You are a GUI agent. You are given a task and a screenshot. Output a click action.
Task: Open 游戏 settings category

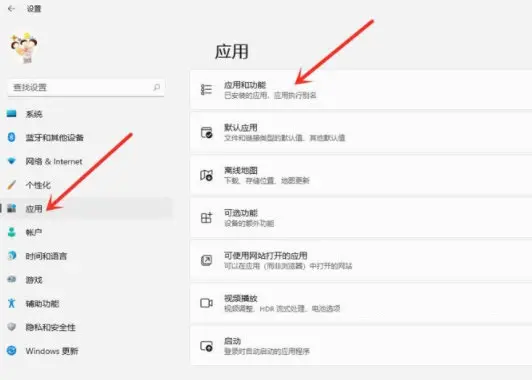click(87, 279)
